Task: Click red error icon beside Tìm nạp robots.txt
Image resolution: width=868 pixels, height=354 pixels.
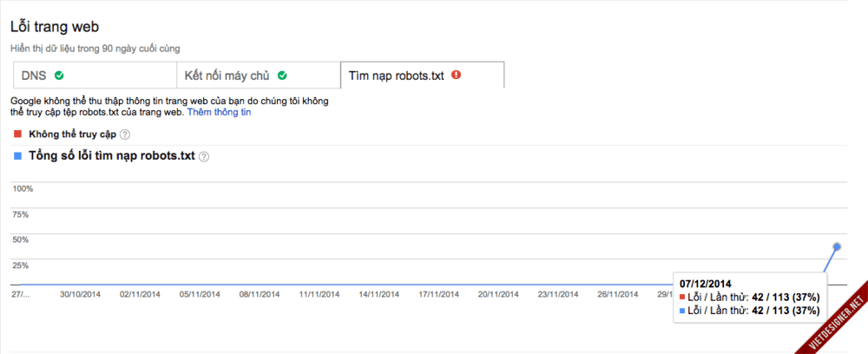Action: click(457, 75)
